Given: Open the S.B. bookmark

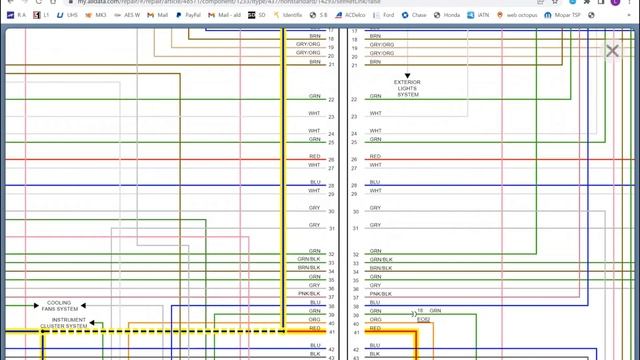Looking at the screenshot, I should (318, 15).
